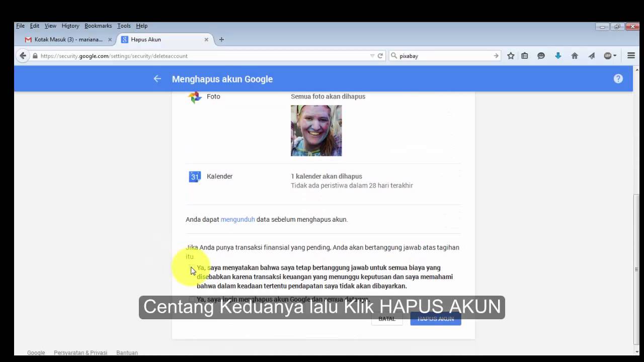Click the 'Foto' label
Image resolution: width=644 pixels, height=362 pixels.
coord(213,97)
